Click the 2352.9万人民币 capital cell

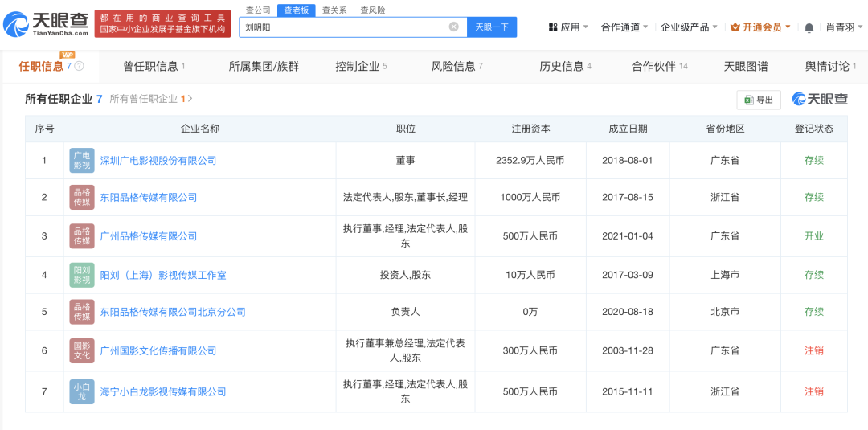click(531, 161)
